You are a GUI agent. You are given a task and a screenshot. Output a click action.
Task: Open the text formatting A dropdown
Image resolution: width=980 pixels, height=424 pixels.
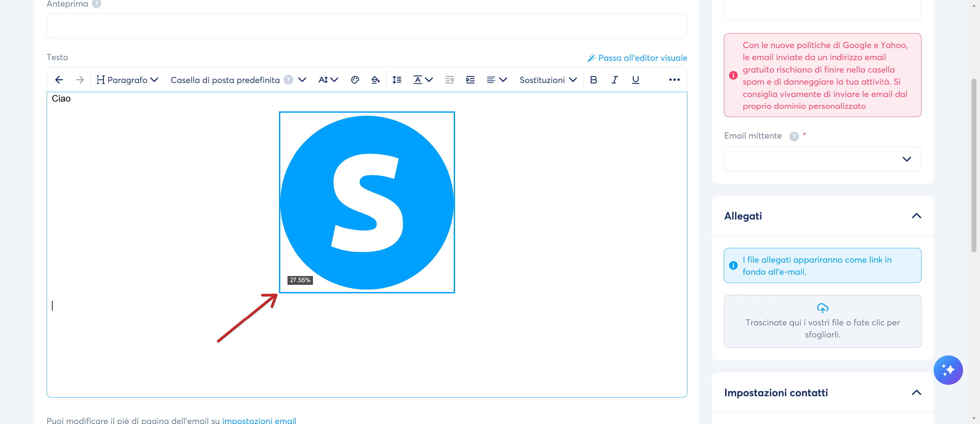423,80
